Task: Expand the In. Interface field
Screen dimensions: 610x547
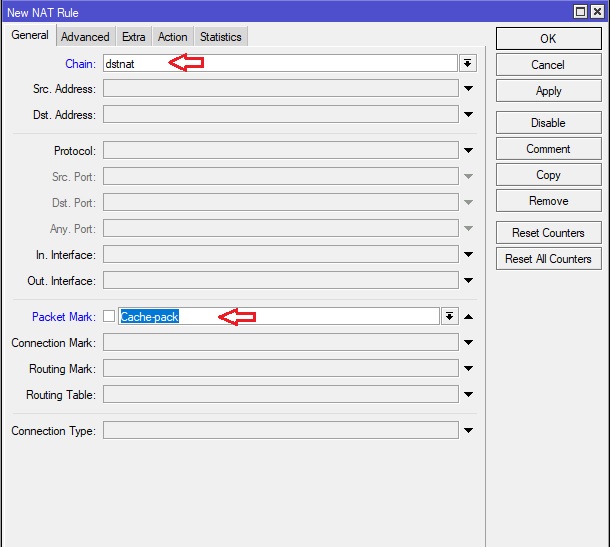Action: pos(468,254)
